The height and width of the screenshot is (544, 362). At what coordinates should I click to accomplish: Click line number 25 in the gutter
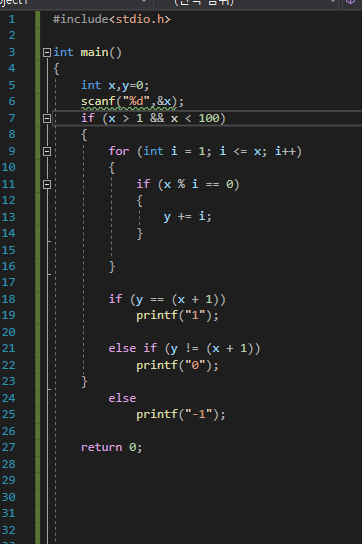(x=8, y=414)
